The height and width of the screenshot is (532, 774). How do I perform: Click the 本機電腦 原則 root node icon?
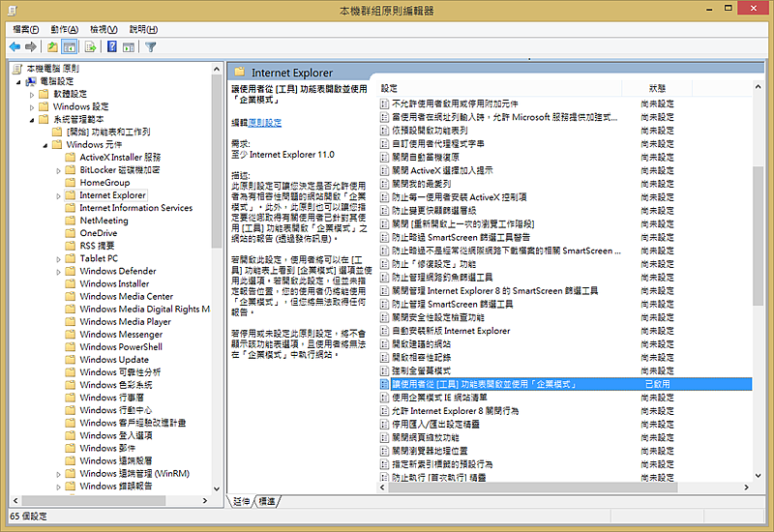[x=17, y=68]
